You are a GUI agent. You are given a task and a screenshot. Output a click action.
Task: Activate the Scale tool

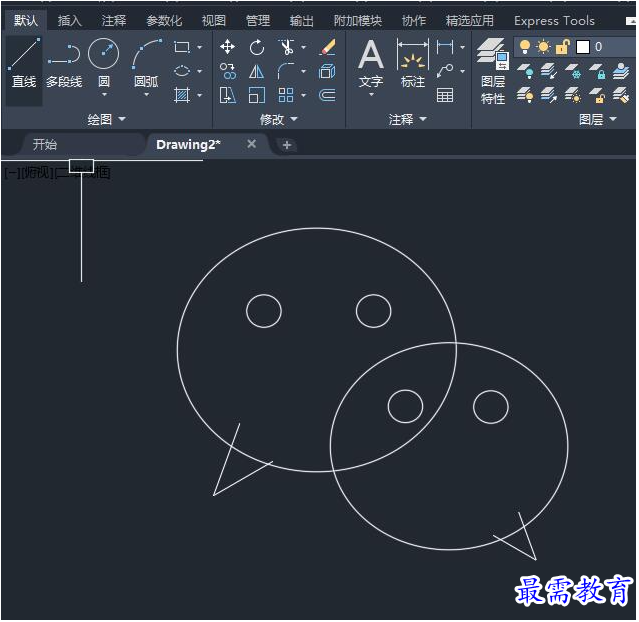coord(257,95)
